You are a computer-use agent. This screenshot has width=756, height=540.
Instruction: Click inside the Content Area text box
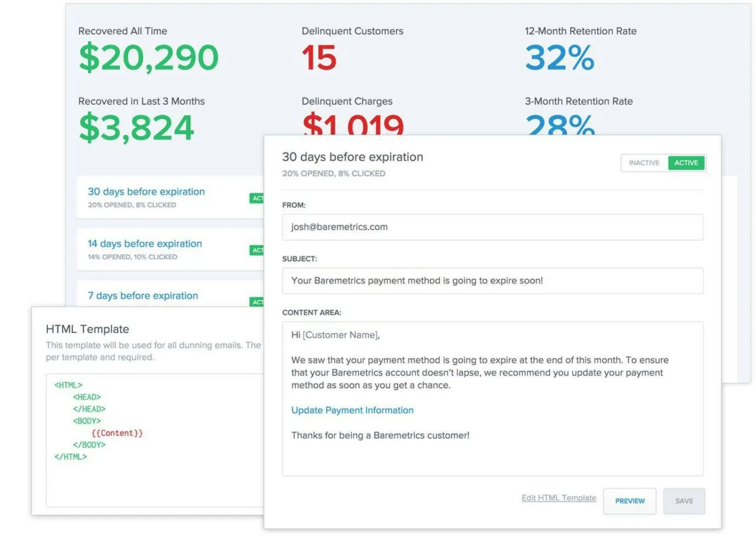493,398
